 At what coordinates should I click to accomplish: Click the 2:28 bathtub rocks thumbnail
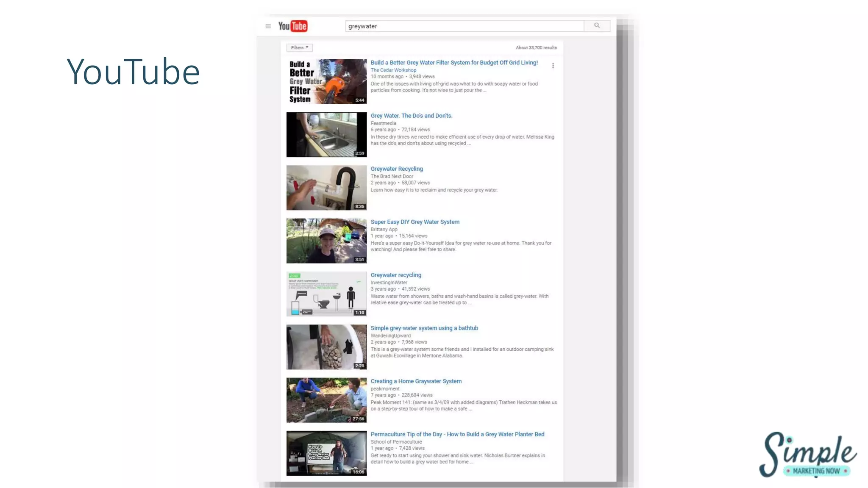pyautogui.click(x=326, y=347)
